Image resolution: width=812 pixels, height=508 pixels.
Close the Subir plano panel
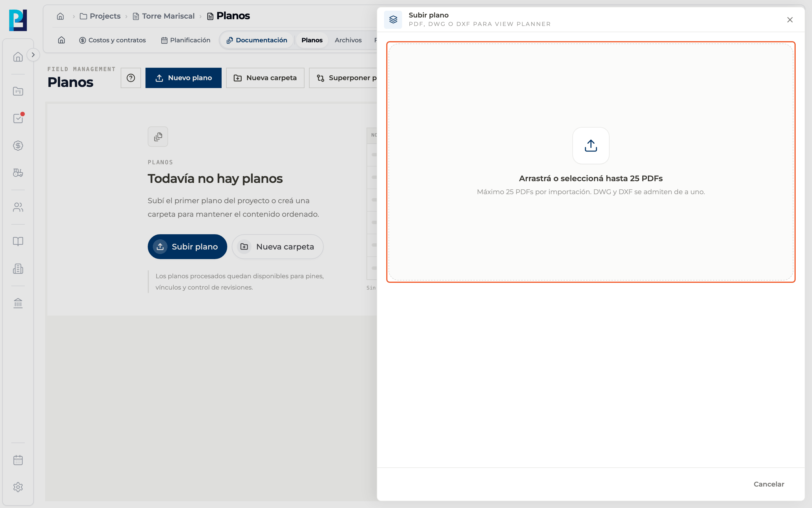coord(790,20)
